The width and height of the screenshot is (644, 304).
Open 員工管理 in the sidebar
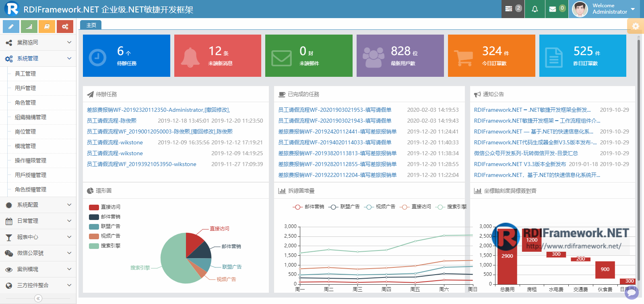click(x=25, y=74)
